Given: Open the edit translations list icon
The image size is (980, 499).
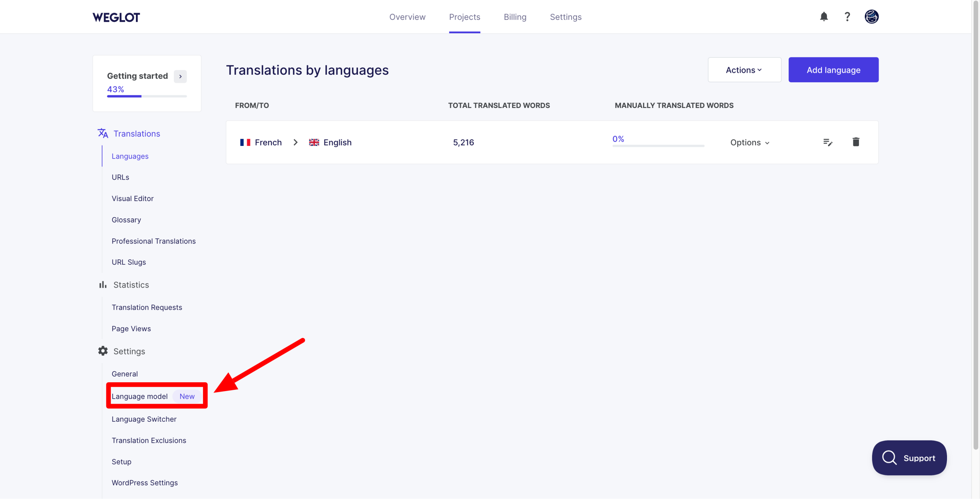Looking at the screenshot, I should [x=828, y=142].
